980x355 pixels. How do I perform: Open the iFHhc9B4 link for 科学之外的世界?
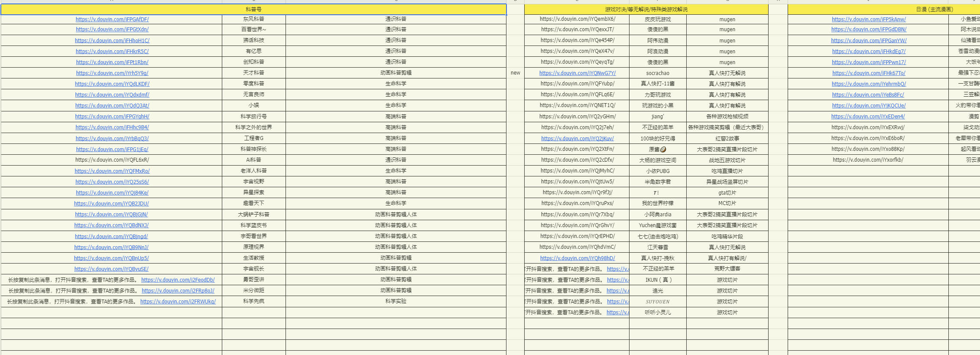[112, 127]
